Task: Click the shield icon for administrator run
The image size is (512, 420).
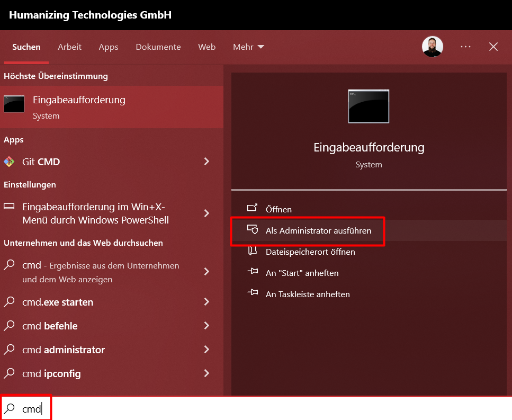Action: (x=253, y=229)
